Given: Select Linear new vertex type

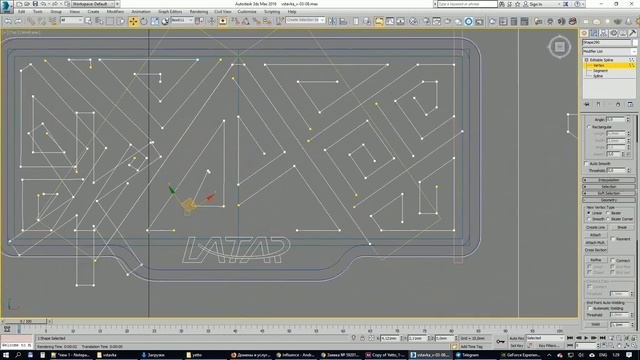Looking at the screenshot, I should pyautogui.click(x=589, y=213).
